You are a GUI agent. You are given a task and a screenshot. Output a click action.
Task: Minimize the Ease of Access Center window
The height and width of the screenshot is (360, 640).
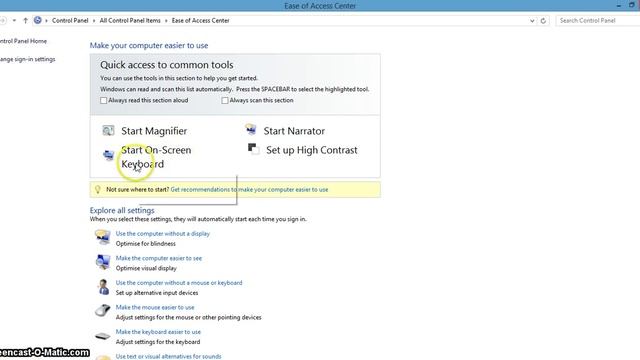click(x=619, y=5)
